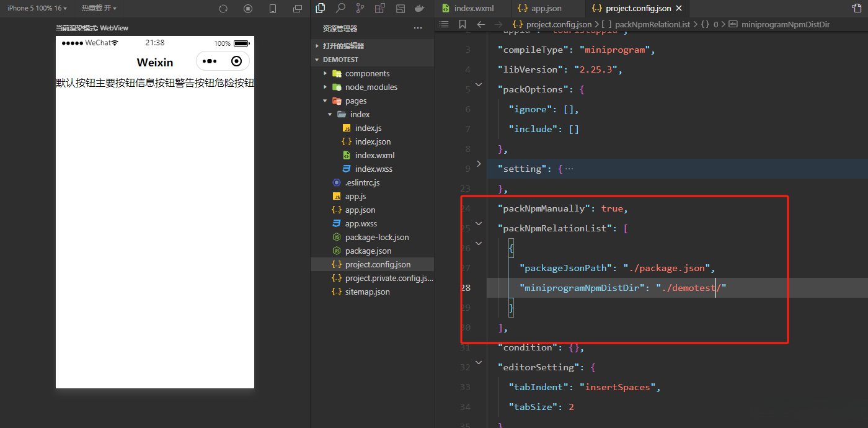Toggle the hot reload 热重载 dropdown
Screen dimensions: 868x428
99,8
